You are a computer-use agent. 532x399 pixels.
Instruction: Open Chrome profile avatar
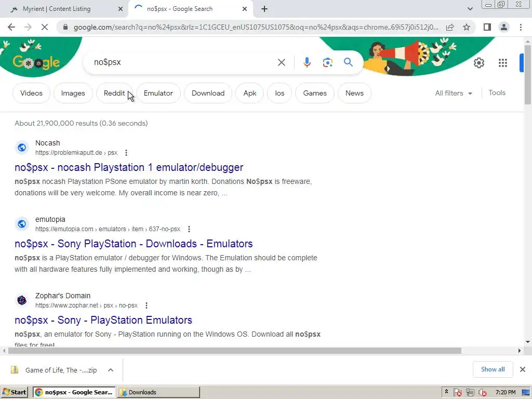pos(504,27)
